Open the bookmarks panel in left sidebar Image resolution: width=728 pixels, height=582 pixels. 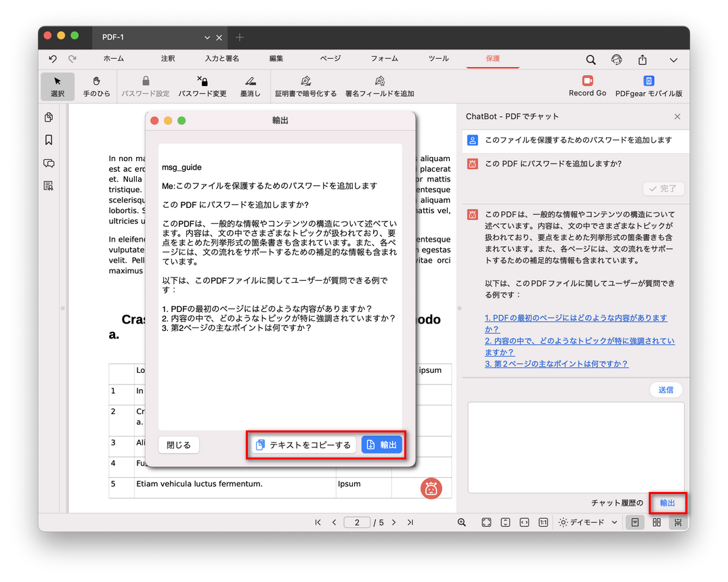[49, 140]
